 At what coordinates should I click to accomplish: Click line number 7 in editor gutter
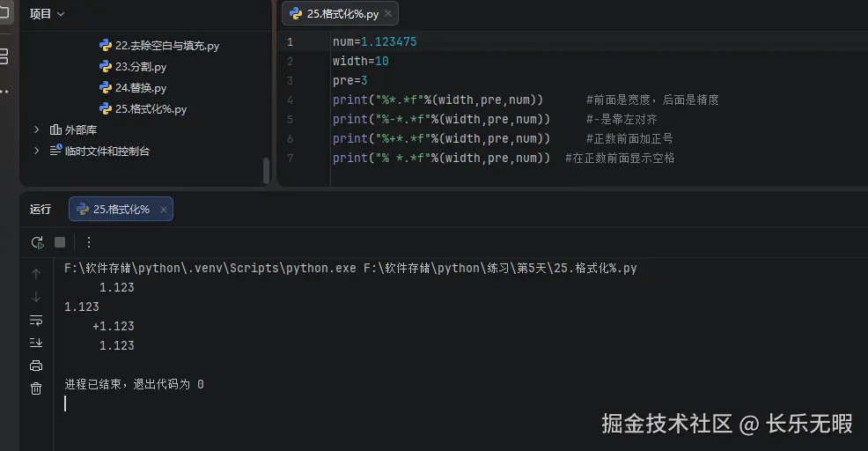click(291, 159)
